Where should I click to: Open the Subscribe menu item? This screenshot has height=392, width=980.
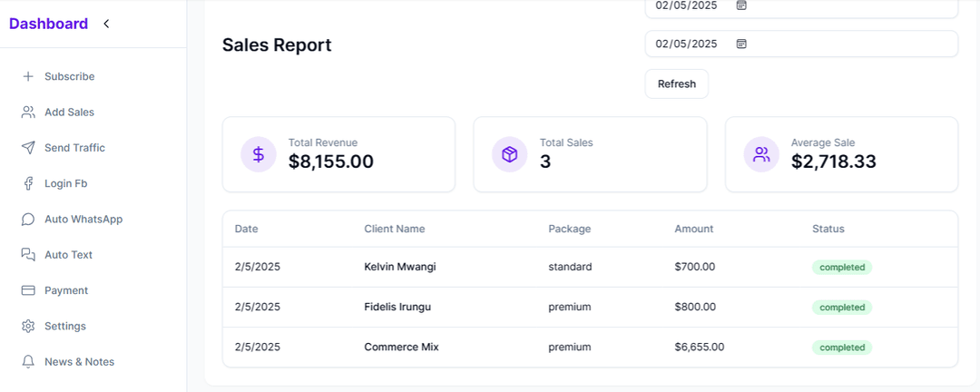pyautogui.click(x=69, y=76)
